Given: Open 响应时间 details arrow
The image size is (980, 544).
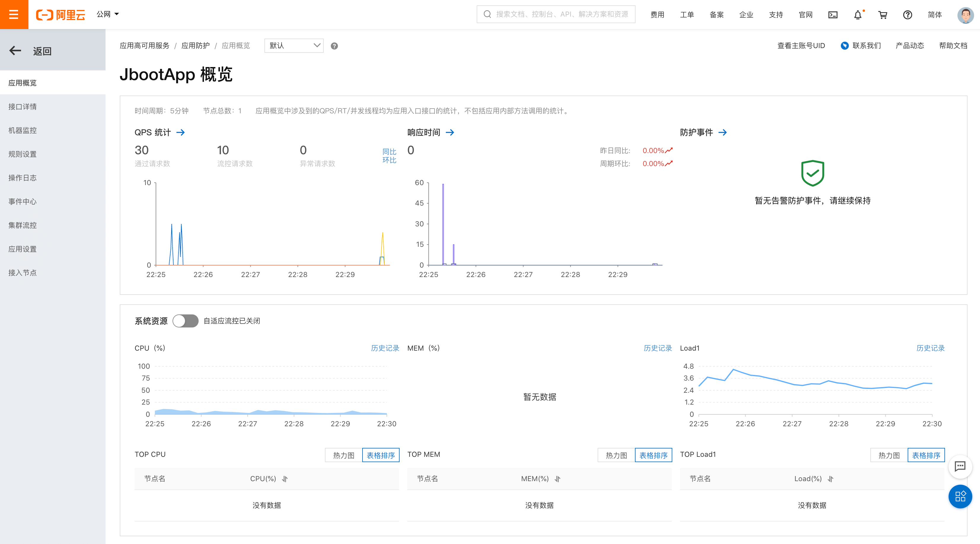Looking at the screenshot, I should pos(450,133).
